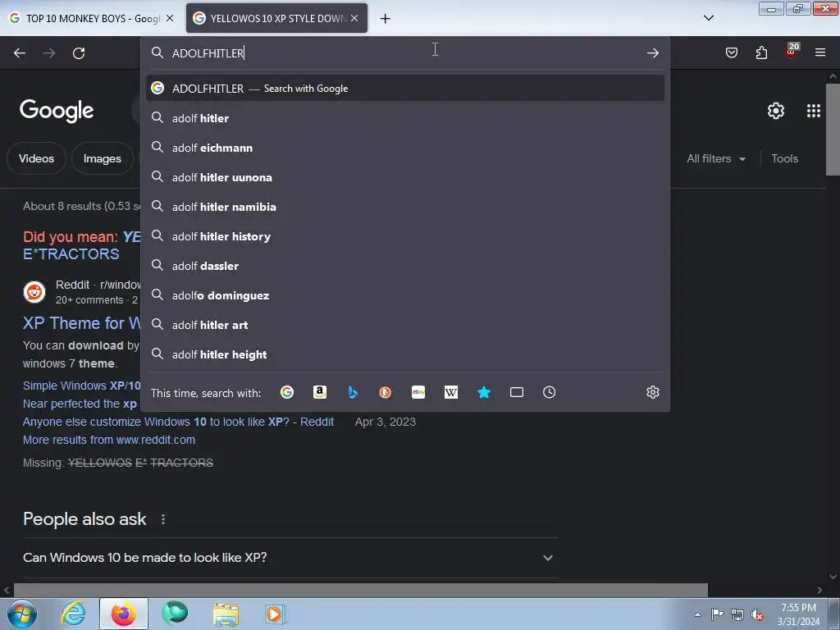This screenshot has height=630, width=840.
Task: Open the Tools button
Action: coord(784,158)
